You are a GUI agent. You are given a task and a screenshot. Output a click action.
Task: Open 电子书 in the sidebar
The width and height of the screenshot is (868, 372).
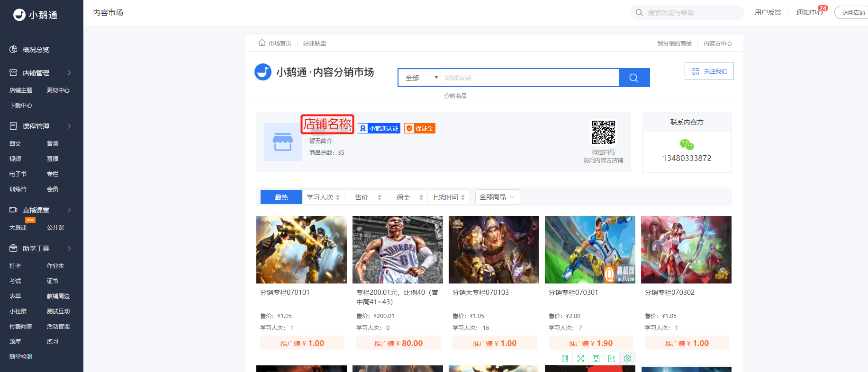[18, 174]
